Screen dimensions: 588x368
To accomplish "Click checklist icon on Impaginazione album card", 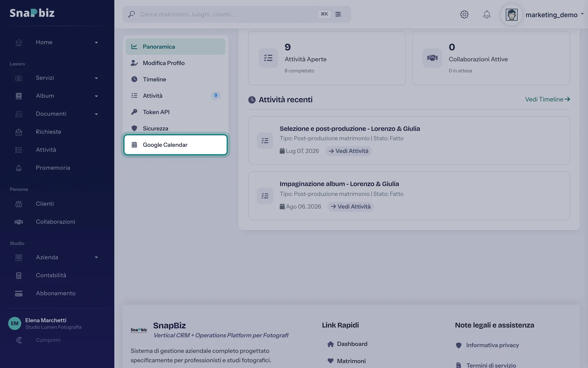I will (x=265, y=196).
